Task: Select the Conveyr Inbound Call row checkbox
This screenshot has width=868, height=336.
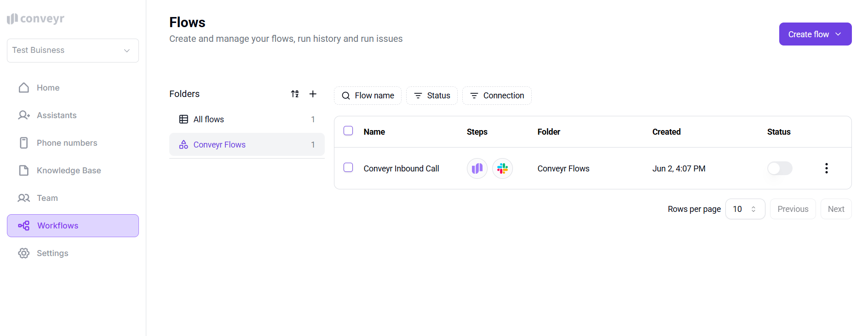Action: tap(348, 168)
